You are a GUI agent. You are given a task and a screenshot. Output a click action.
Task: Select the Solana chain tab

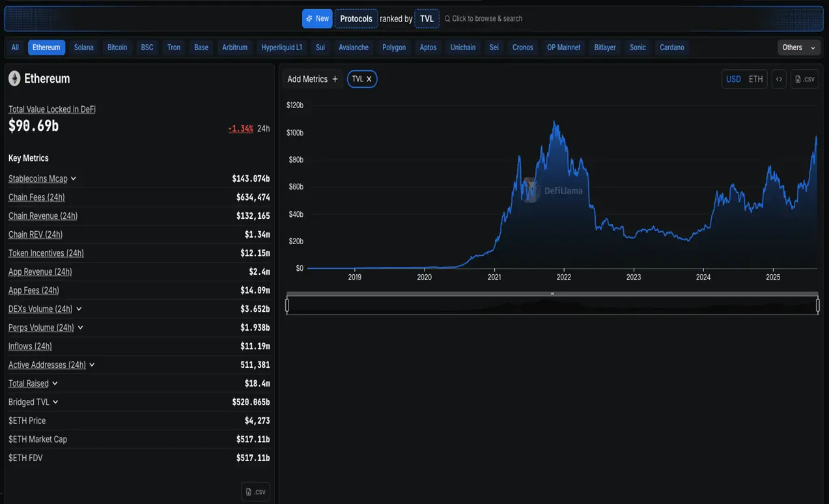pos(83,48)
